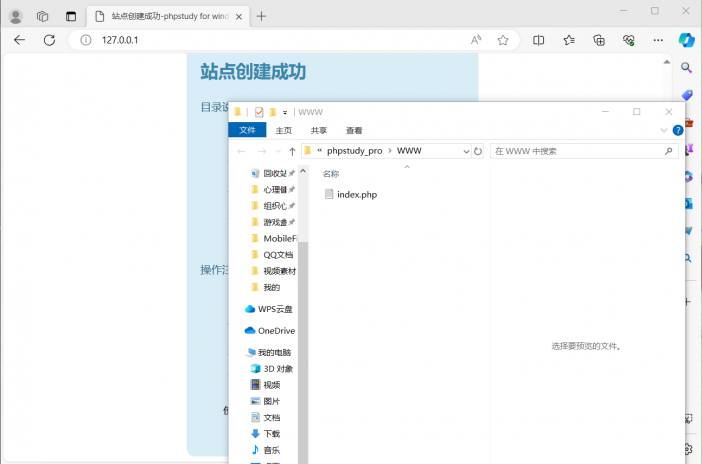Screen dimensions: 702x464
Task: Close the phpstudy browser tab
Action: [x=239, y=17]
